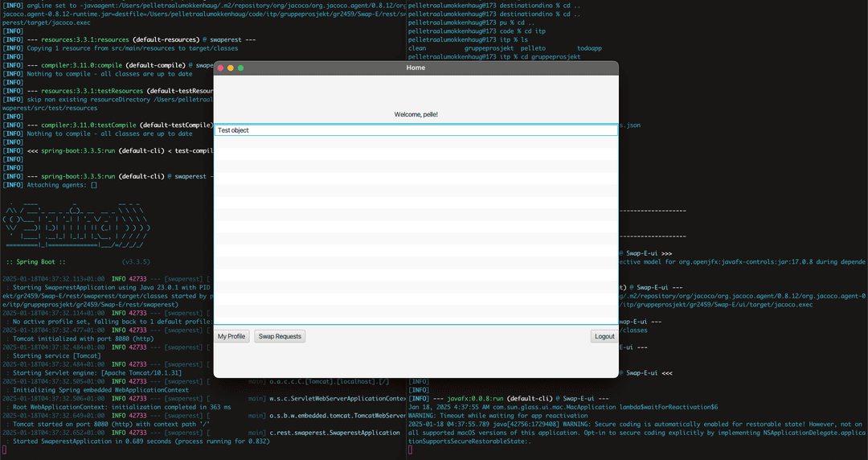The height and width of the screenshot is (460, 868).
Task: Click 'todoapp' in the ls output
Action: 589,48
